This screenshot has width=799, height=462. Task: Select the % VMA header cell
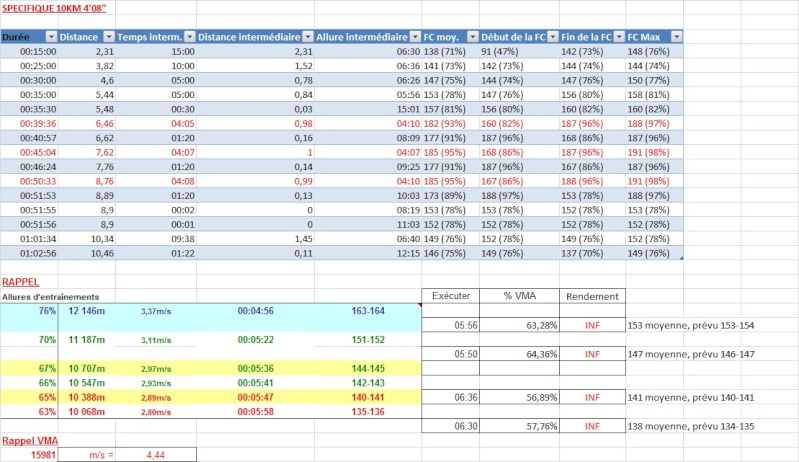519,296
